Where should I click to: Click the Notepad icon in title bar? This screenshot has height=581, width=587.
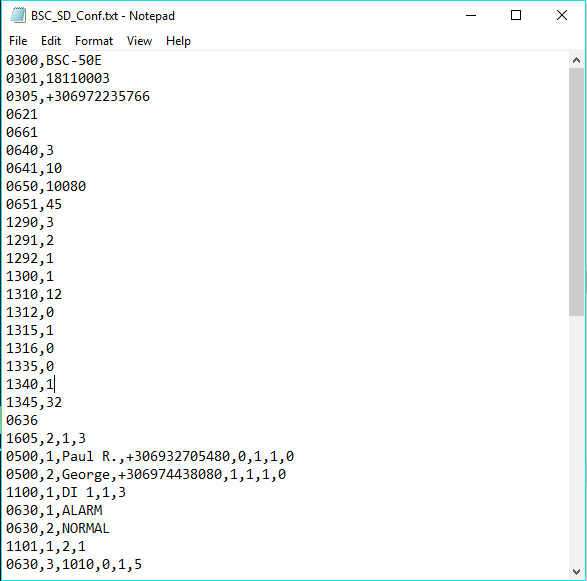coord(18,16)
